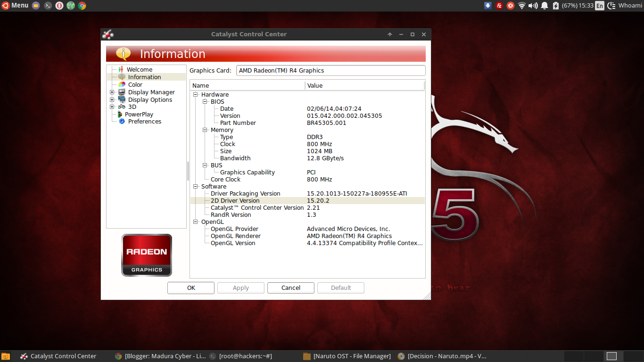Click the FileZilla icon in the launcher
The height and width of the screenshot is (362, 644).
click(499, 6)
